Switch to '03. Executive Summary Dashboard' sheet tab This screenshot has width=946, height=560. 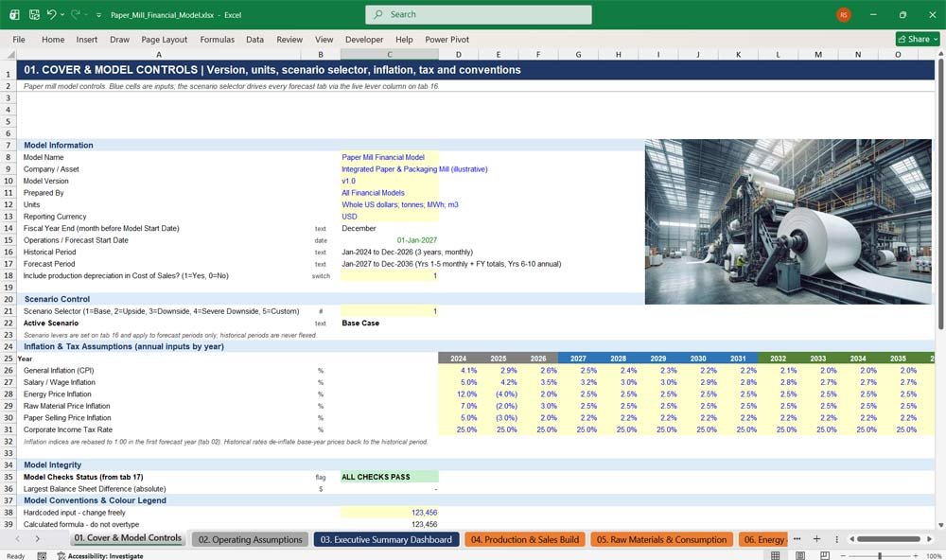(x=386, y=539)
